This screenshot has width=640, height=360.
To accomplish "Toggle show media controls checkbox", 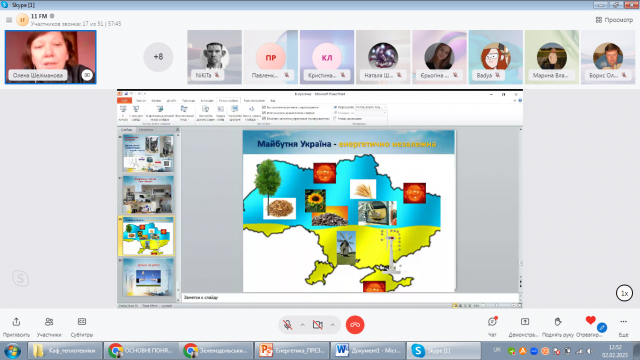I will (264, 118).
